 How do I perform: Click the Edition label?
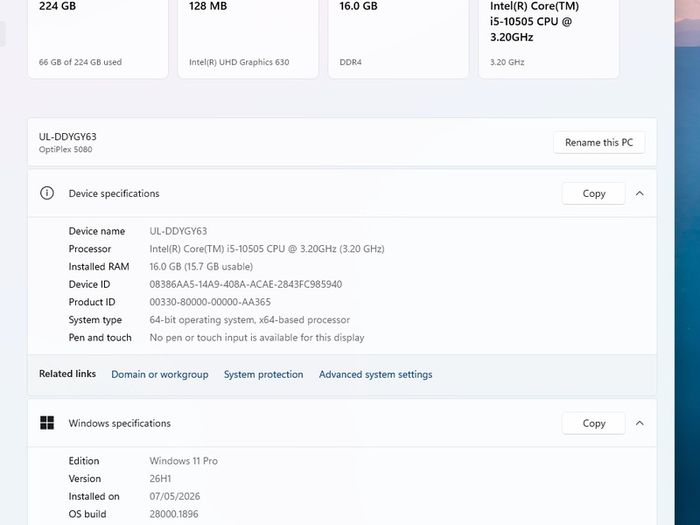(x=84, y=461)
